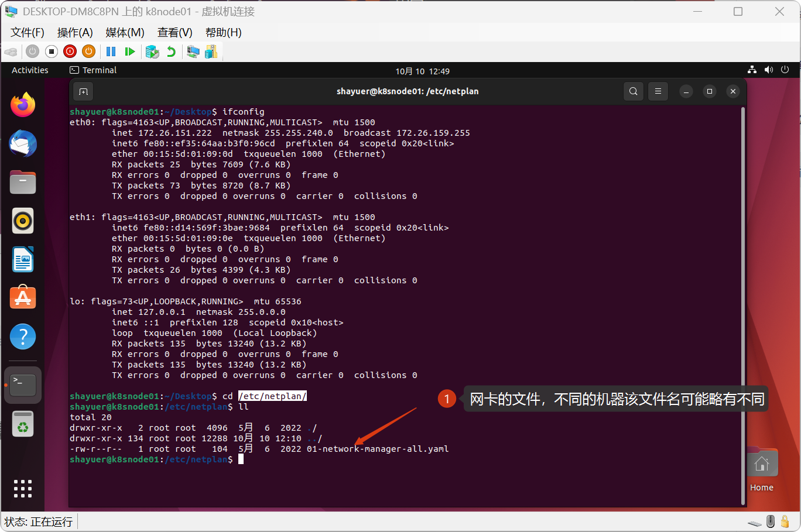Click the terminal window scrollbar
Image resolution: width=801 pixels, height=532 pixels.
[743, 304]
